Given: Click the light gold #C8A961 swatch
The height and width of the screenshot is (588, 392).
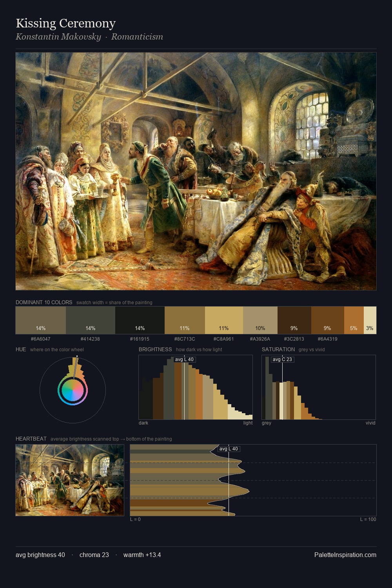Looking at the screenshot, I should pos(224,320).
